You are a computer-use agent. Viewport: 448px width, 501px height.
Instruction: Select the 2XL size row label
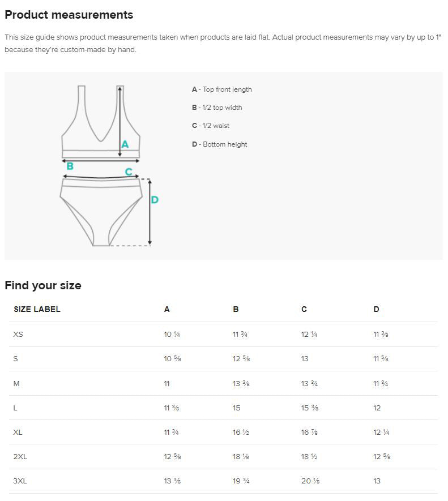click(20, 457)
